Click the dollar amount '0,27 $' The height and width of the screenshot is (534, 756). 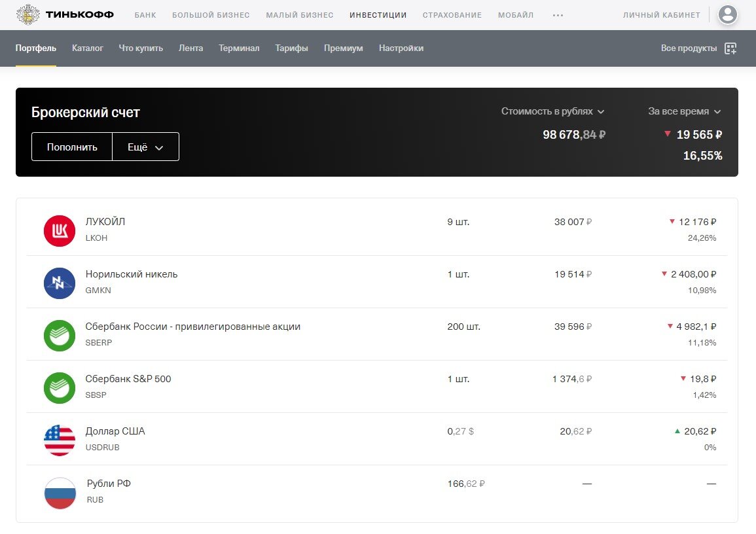click(460, 431)
